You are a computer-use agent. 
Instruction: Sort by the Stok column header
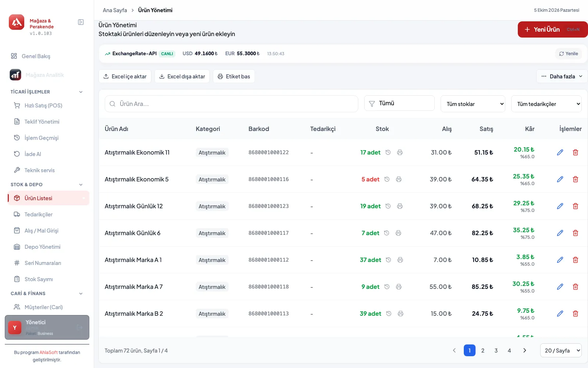coord(382,129)
